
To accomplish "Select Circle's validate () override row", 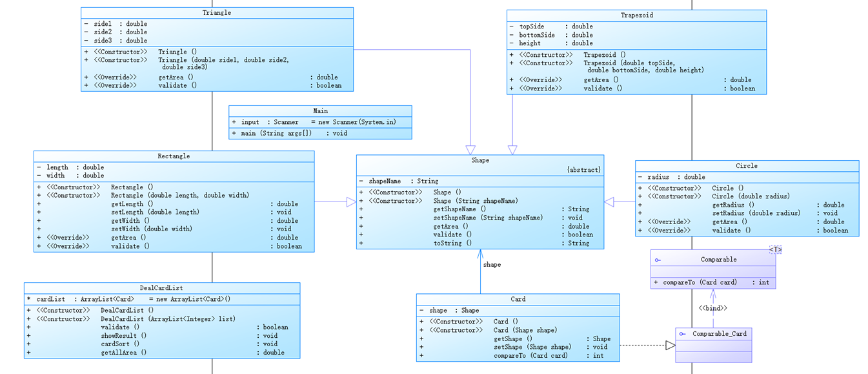I will tap(743, 230).
